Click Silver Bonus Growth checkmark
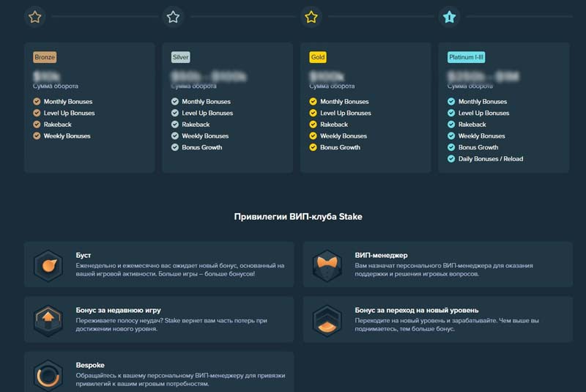This screenshot has height=392, width=586. pyautogui.click(x=175, y=147)
